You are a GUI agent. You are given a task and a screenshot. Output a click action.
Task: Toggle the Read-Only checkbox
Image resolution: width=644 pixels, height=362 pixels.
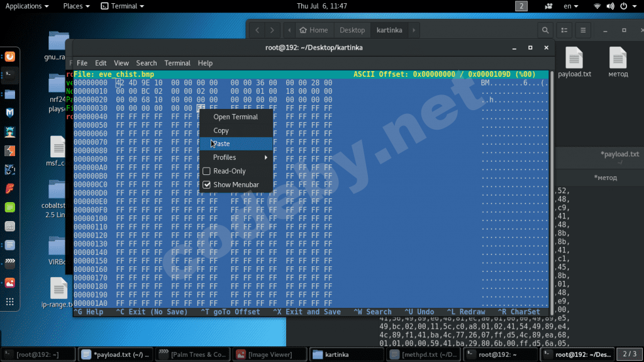pos(206,171)
